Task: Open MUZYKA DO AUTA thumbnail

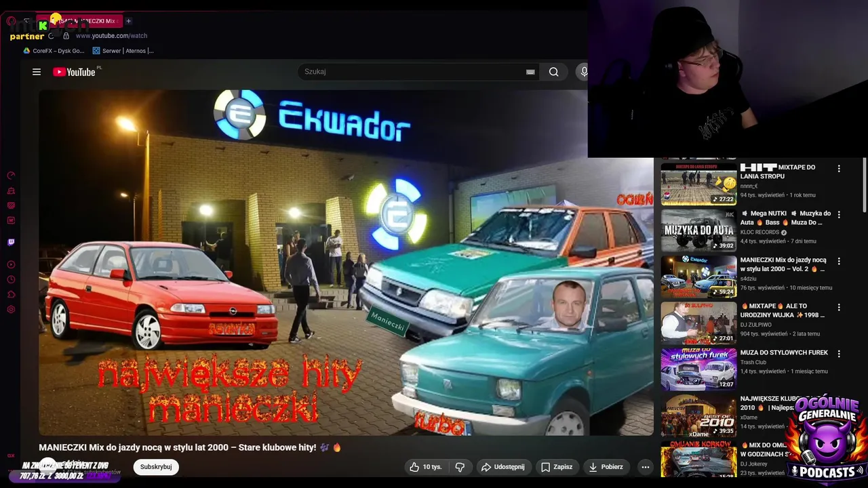Action: [698, 230]
